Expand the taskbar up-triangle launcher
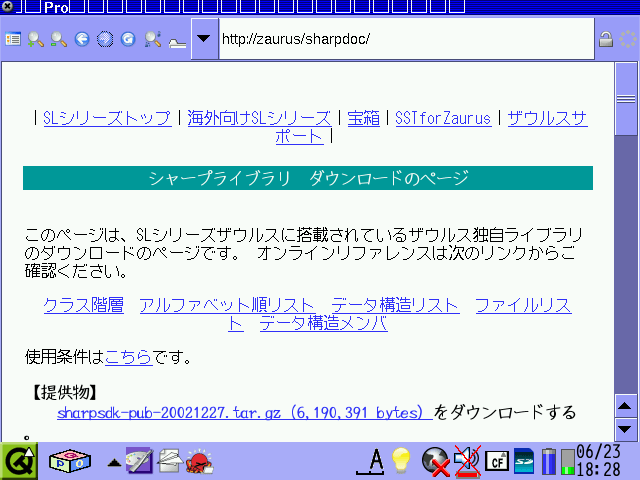This screenshot has width=640, height=480. tap(114, 463)
